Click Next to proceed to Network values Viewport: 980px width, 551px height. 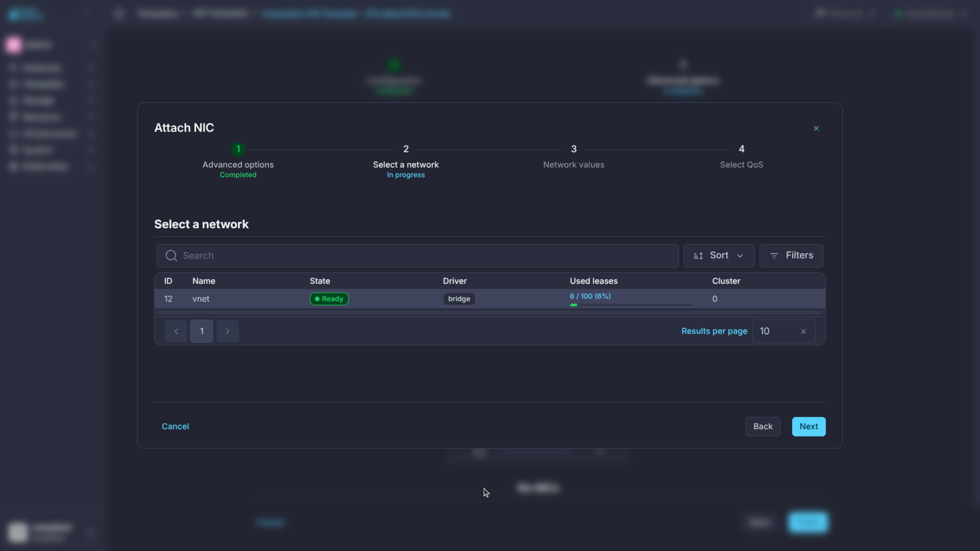(809, 427)
